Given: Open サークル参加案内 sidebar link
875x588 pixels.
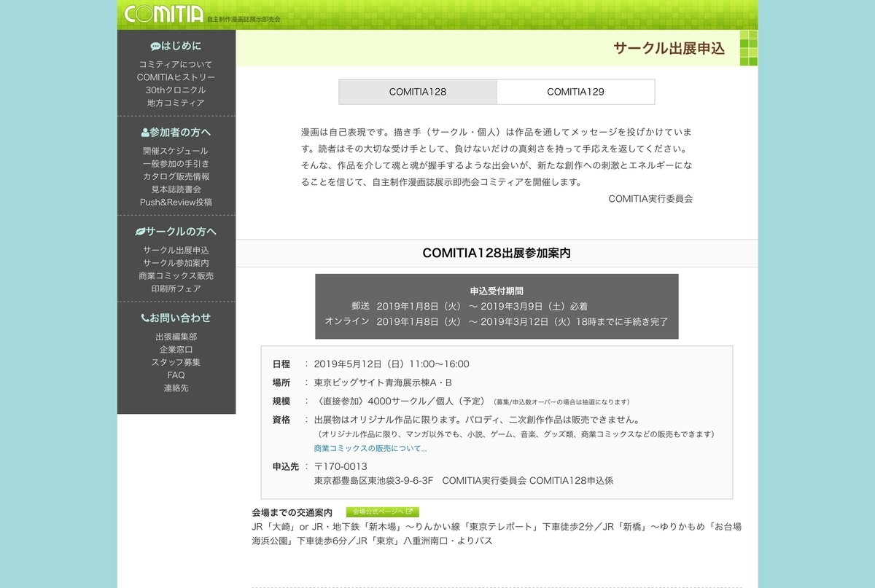Looking at the screenshot, I should (176, 263).
